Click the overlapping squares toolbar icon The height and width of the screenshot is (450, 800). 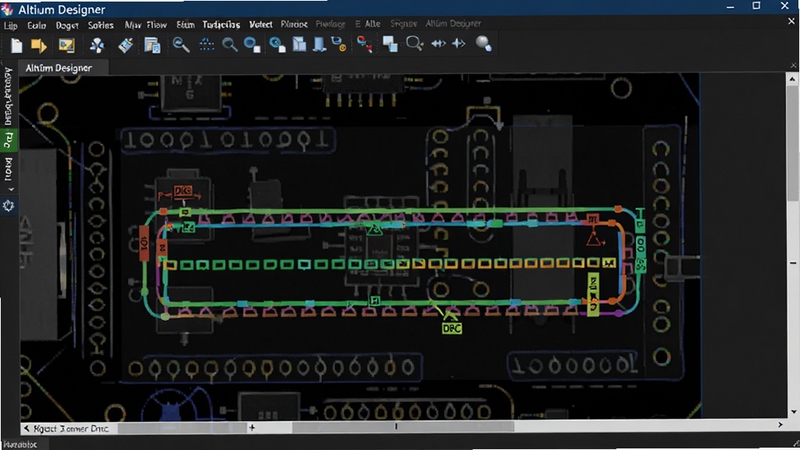tap(390, 44)
